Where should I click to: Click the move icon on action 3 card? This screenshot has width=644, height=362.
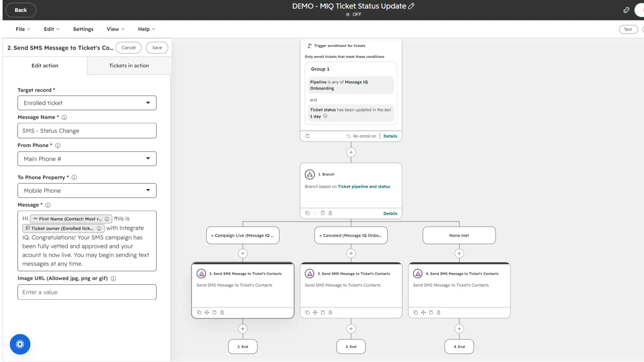315,313
